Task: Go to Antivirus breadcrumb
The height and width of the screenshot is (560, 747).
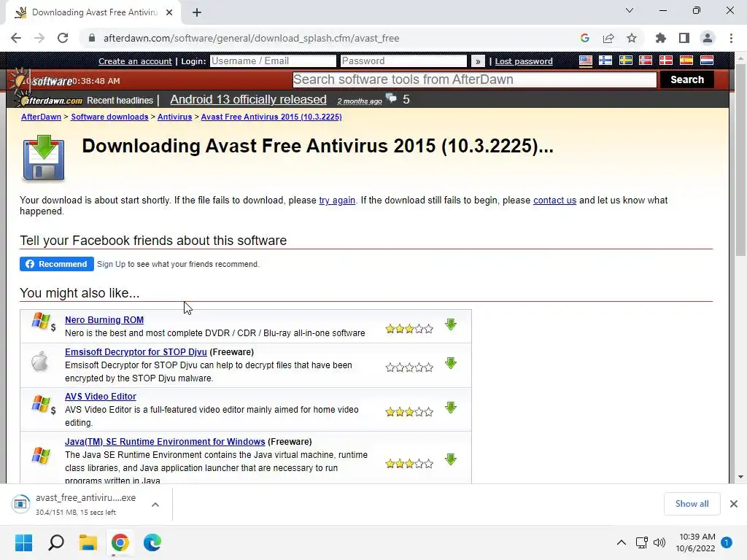Action: 174,117
